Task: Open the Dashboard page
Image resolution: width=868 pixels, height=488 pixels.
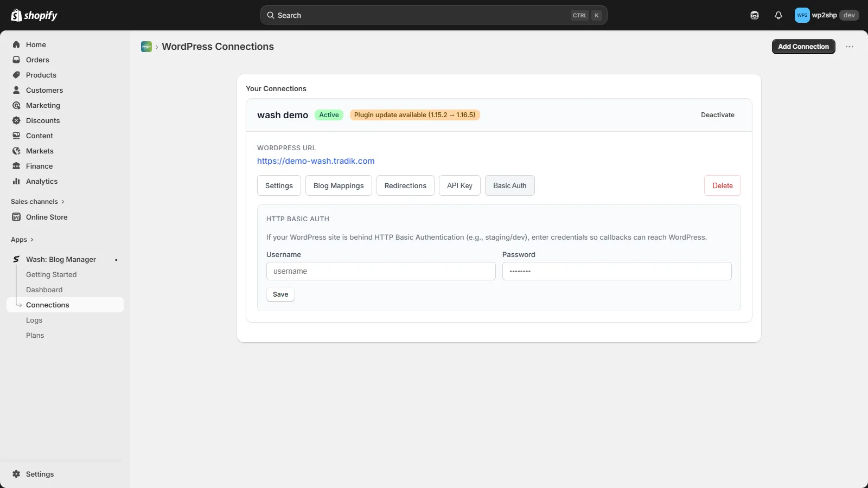Action: [x=44, y=290]
